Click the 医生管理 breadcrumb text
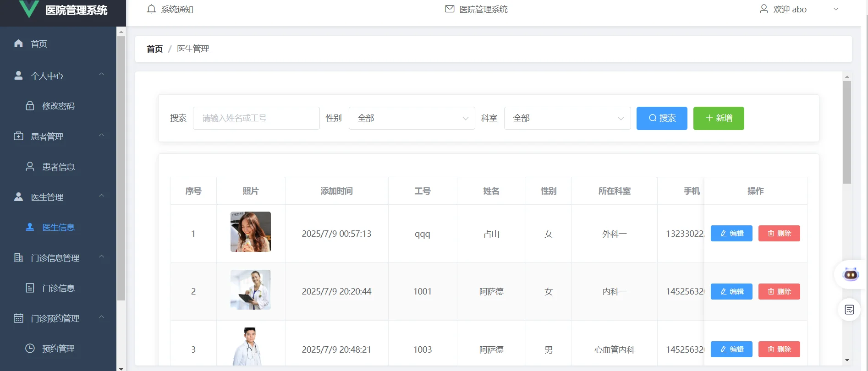Screen dimensions: 868x371 [x=193, y=49]
